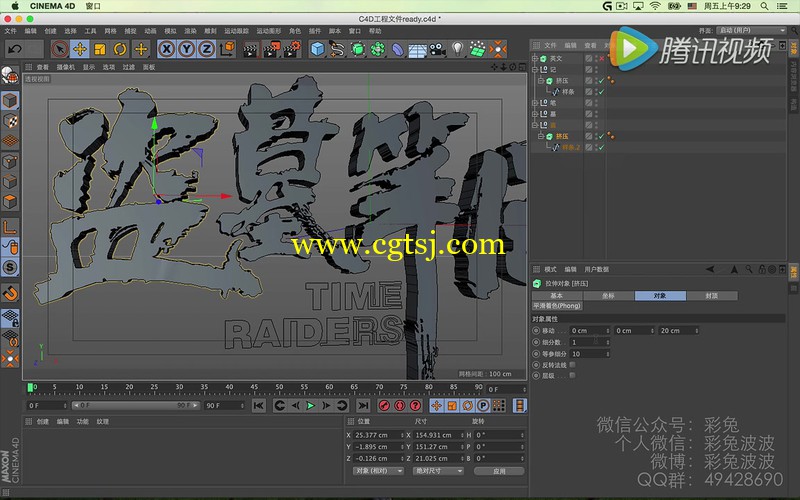Collapse the 记 null object tree node
800x500 pixels.
pyautogui.click(x=535, y=69)
